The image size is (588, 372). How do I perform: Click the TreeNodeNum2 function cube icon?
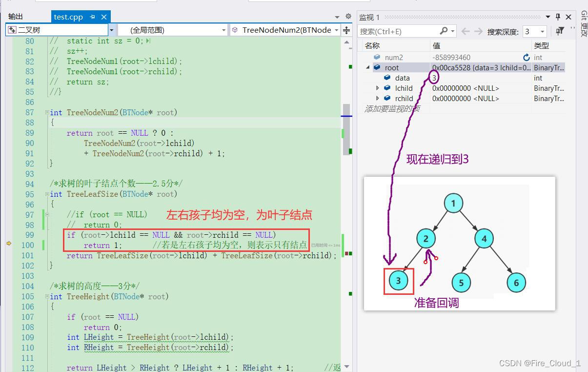coord(235,30)
